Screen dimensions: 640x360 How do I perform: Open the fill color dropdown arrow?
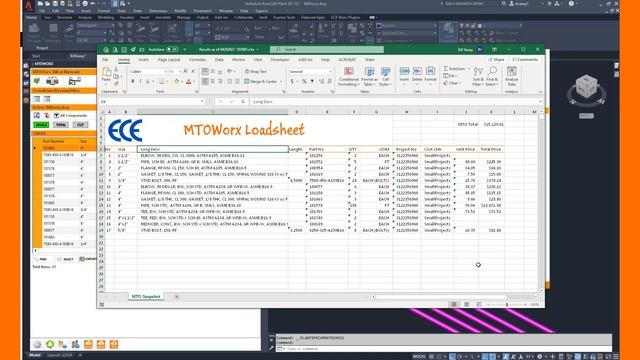(x=181, y=82)
